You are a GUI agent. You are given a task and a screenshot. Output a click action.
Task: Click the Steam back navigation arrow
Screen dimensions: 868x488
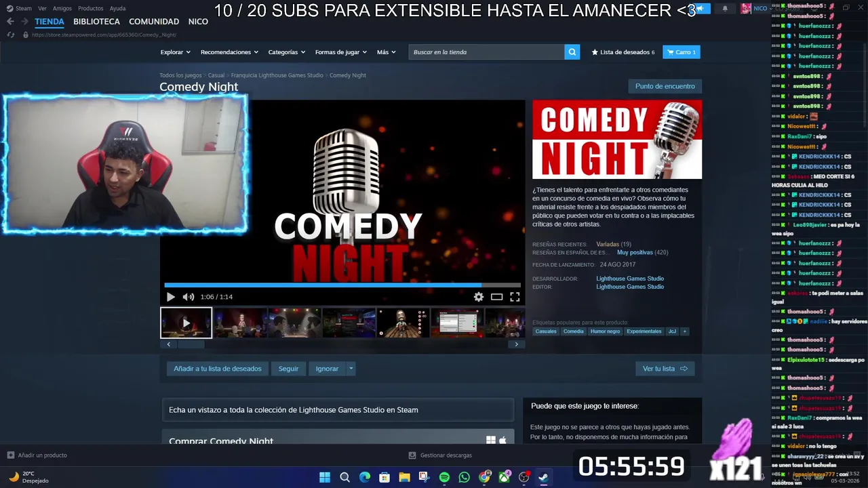pos(10,22)
